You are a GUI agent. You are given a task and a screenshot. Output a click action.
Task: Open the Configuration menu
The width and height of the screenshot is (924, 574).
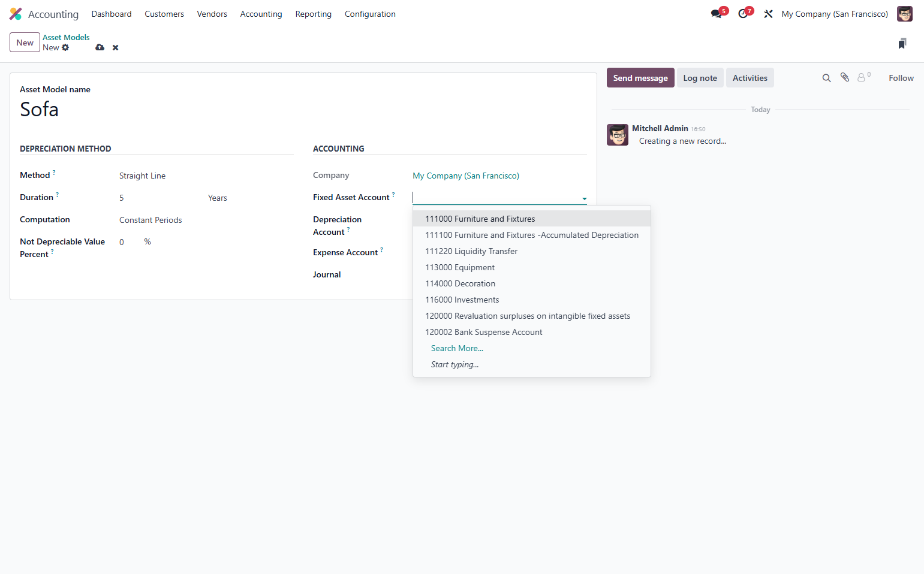point(370,14)
